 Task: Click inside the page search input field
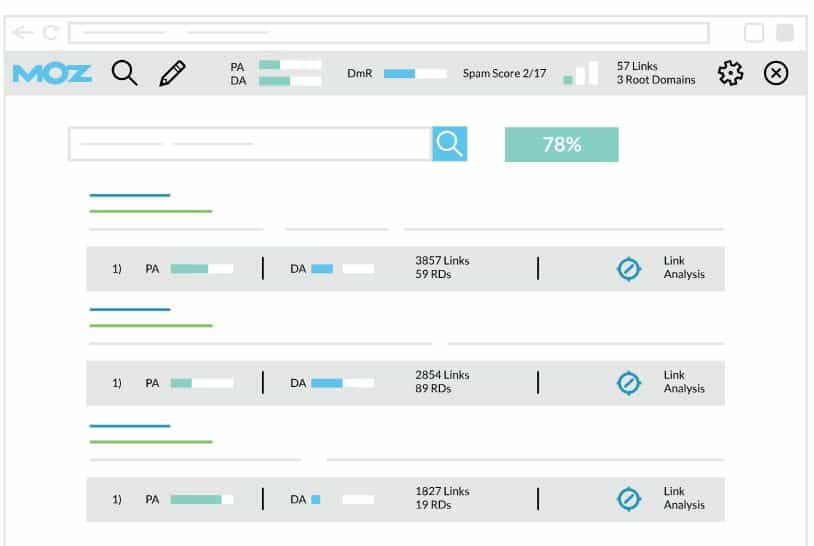(250, 144)
